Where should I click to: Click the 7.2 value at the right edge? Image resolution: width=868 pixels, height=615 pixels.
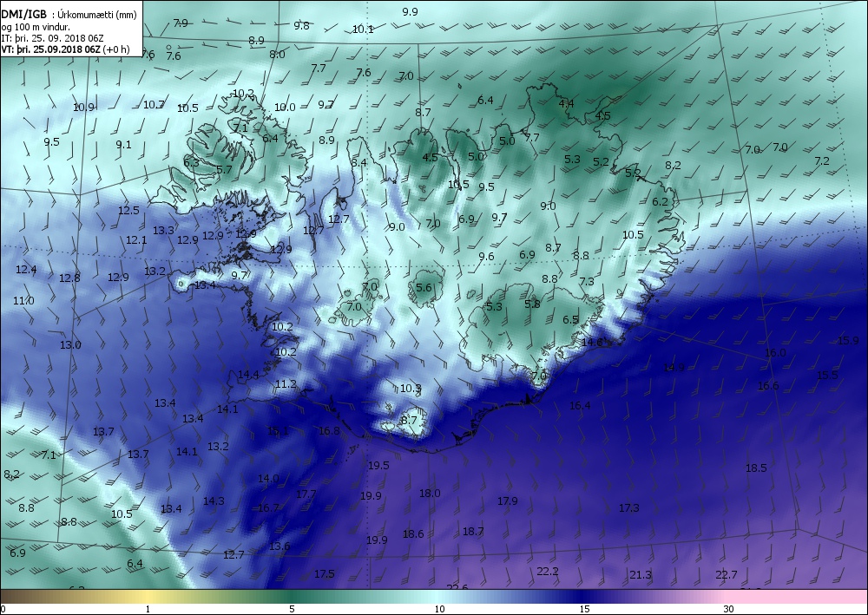pos(822,161)
